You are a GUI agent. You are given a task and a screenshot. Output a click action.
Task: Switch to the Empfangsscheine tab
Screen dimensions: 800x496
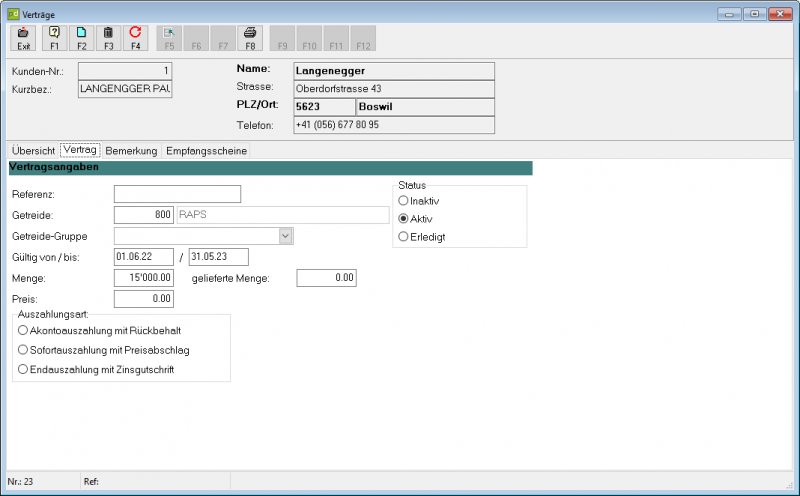pos(206,151)
